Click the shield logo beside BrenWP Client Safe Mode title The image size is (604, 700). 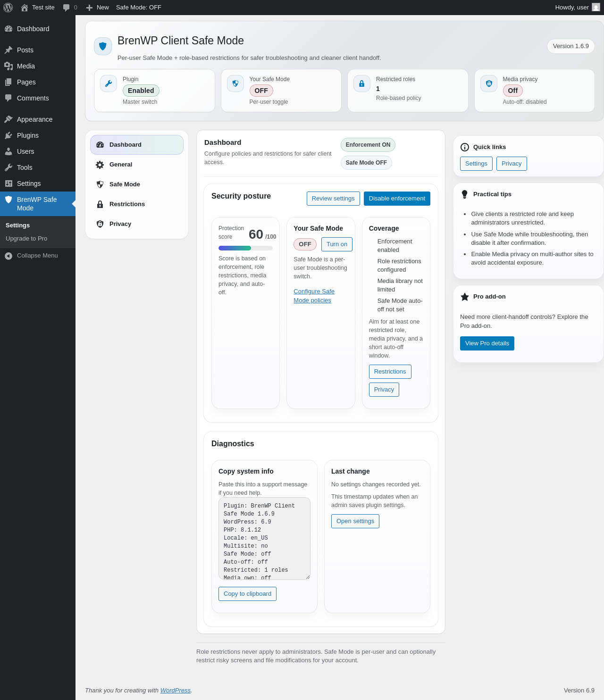103,46
